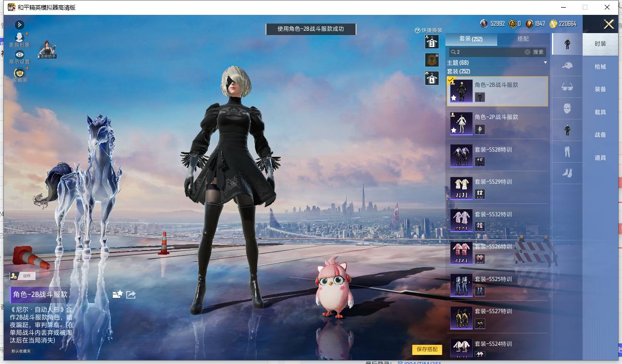
Task: Select the locked trophy outfit slot
Action: 431,60
